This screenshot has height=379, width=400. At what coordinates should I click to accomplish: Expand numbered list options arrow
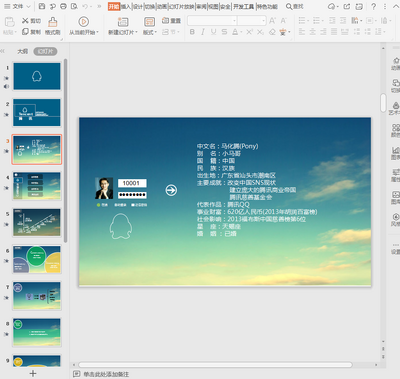(323, 21)
